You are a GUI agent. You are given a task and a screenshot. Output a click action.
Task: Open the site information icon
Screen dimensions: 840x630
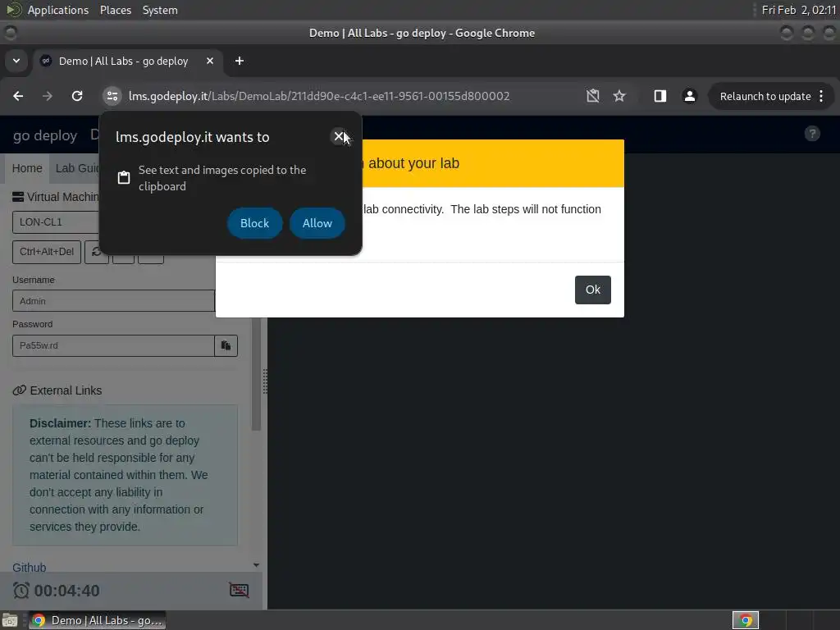click(112, 96)
